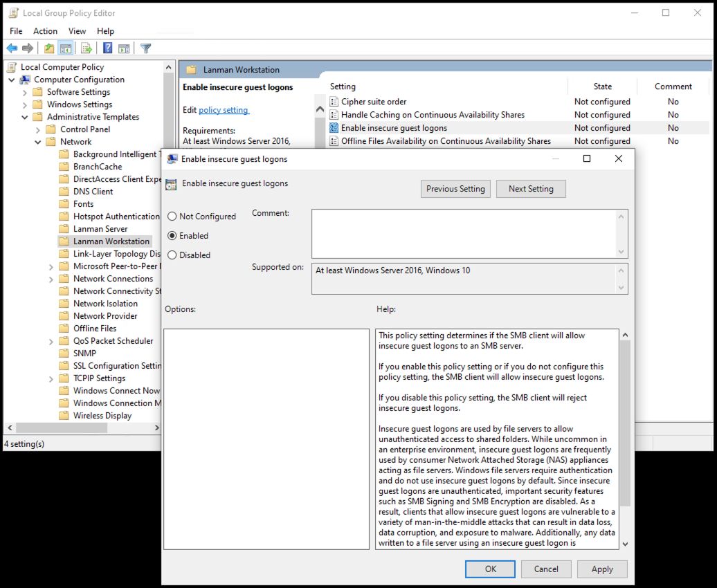The image size is (717, 588).
Task: Open the File menu
Action: (x=16, y=30)
